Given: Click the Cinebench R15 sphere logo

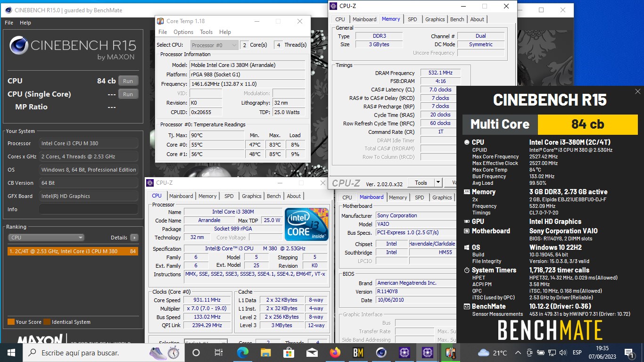Looking at the screenshot, I should click(x=18, y=46).
